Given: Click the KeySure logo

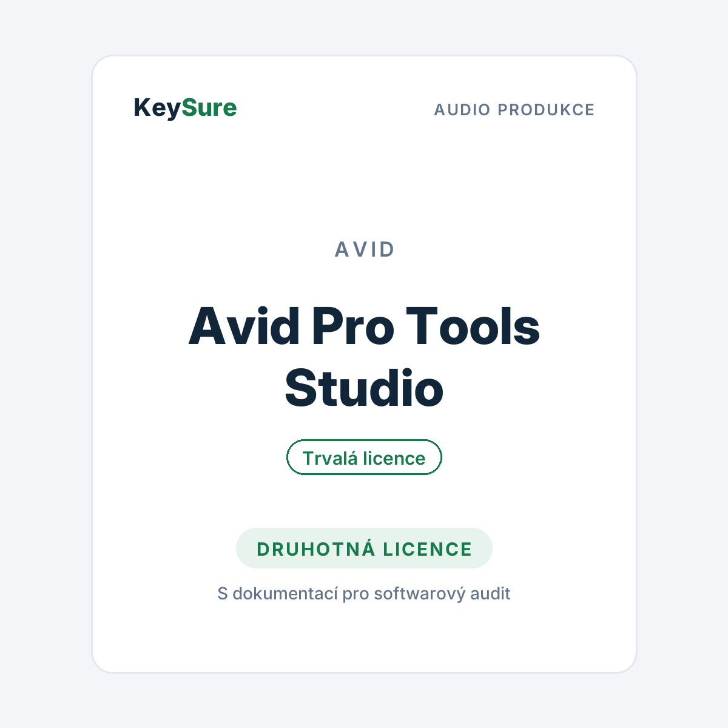Looking at the screenshot, I should (x=185, y=108).
